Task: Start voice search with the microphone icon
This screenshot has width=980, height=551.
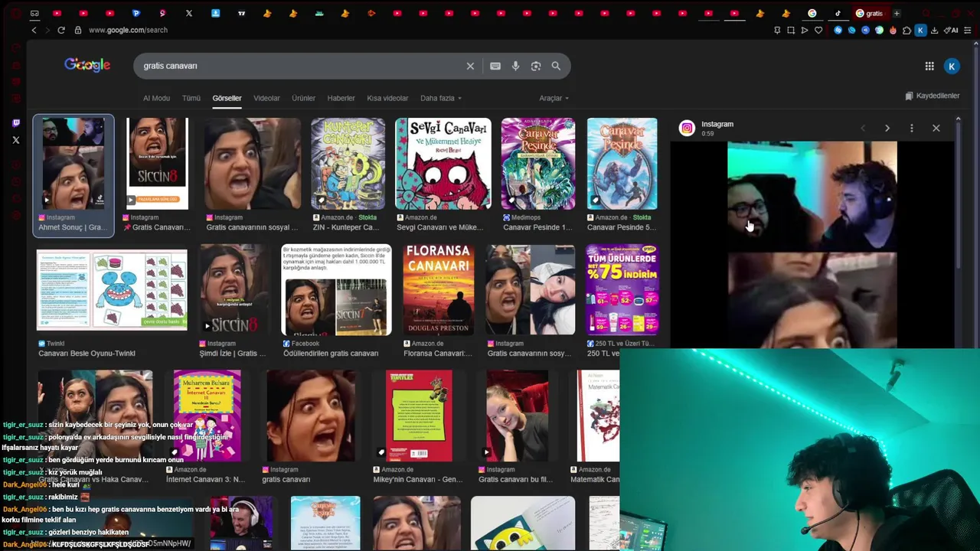Action: (515, 66)
